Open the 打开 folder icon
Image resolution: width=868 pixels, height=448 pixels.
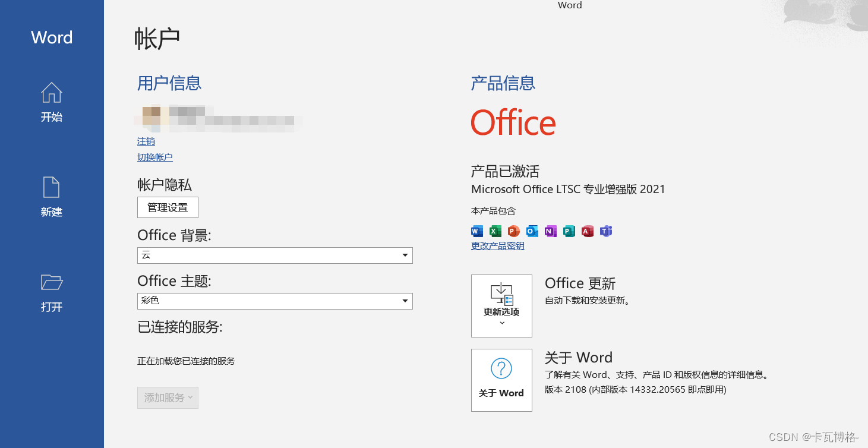tap(52, 282)
